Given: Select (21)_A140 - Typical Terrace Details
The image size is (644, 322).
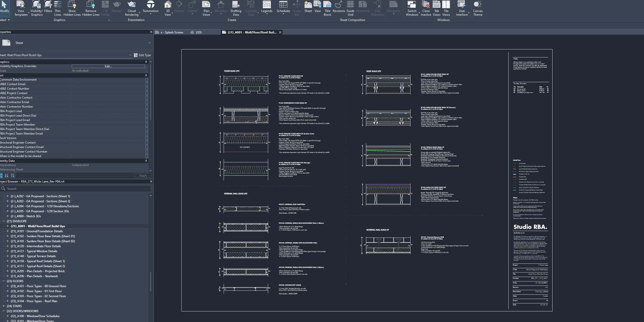Looking at the screenshot, I should [33, 256].
